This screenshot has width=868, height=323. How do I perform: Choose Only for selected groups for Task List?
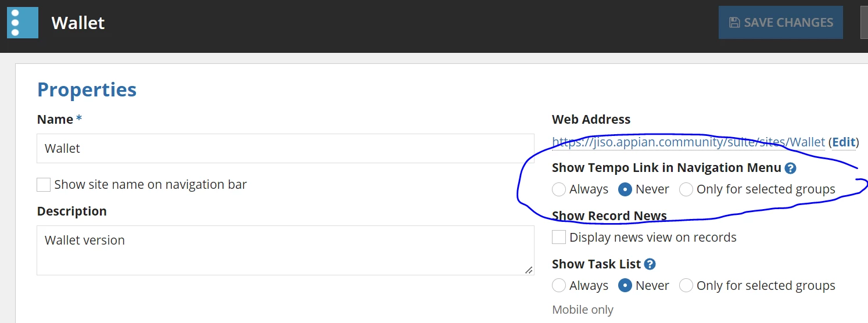click(686, 285)
